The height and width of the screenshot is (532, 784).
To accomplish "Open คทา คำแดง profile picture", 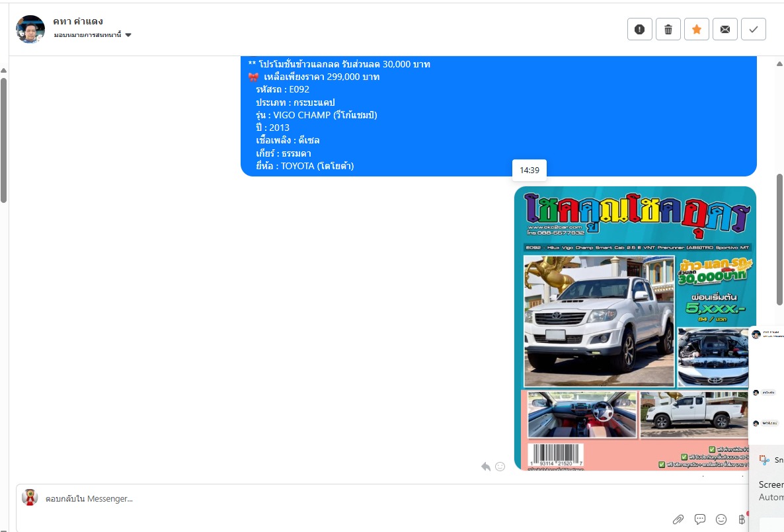I will click(30, 29).
